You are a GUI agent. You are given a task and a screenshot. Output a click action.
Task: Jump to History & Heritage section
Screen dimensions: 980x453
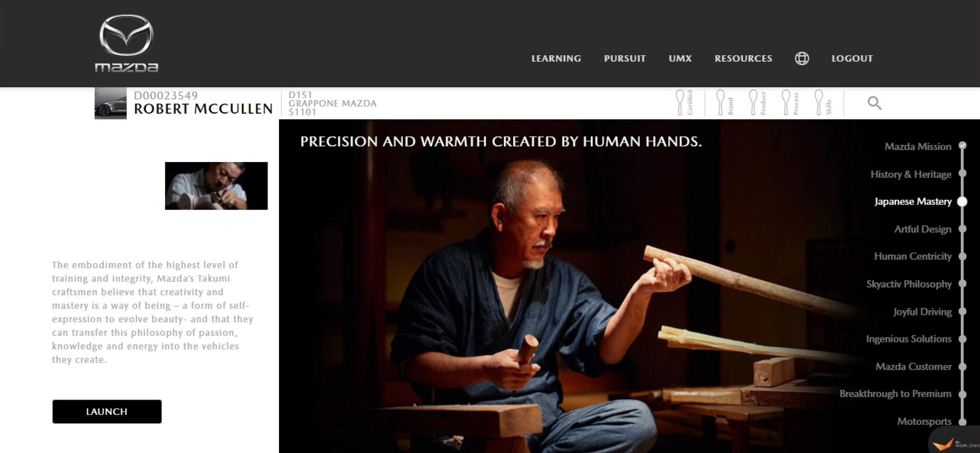point(911,174)
